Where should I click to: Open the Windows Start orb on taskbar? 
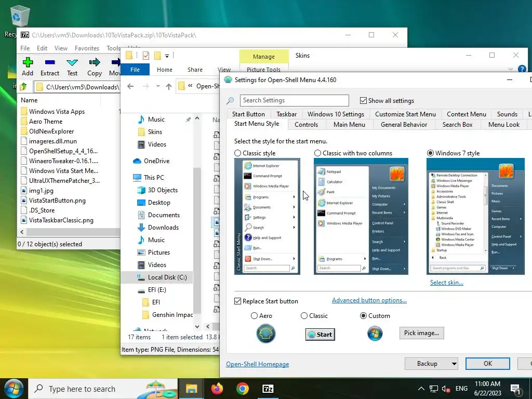[14, 389]
